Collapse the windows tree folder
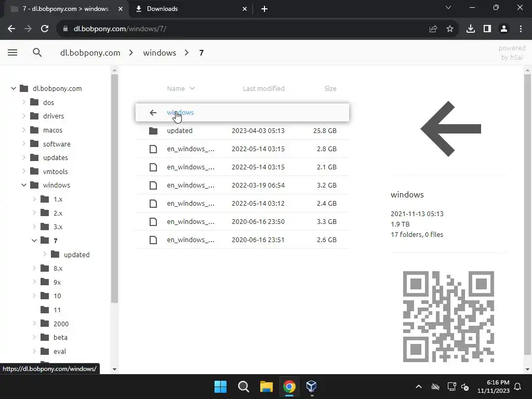The width and height of the screenshot is (532, 399). (x=24, y=185)
